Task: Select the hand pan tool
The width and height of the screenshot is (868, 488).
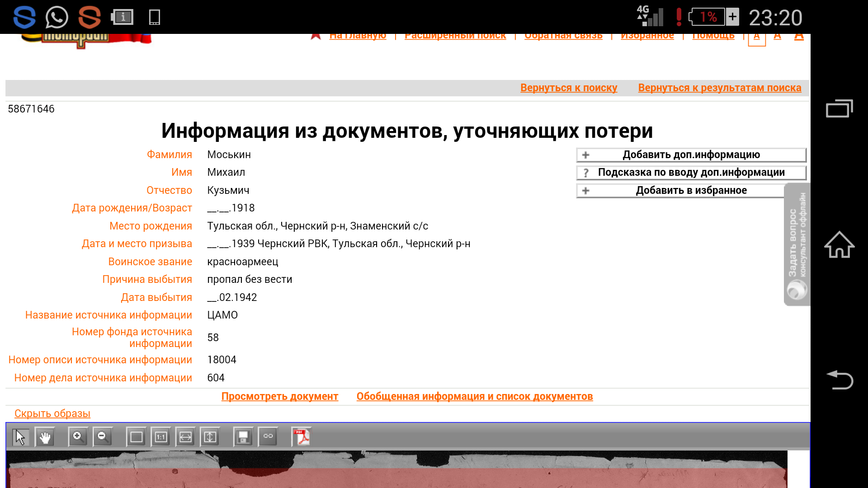Action: tap(45, 437)
